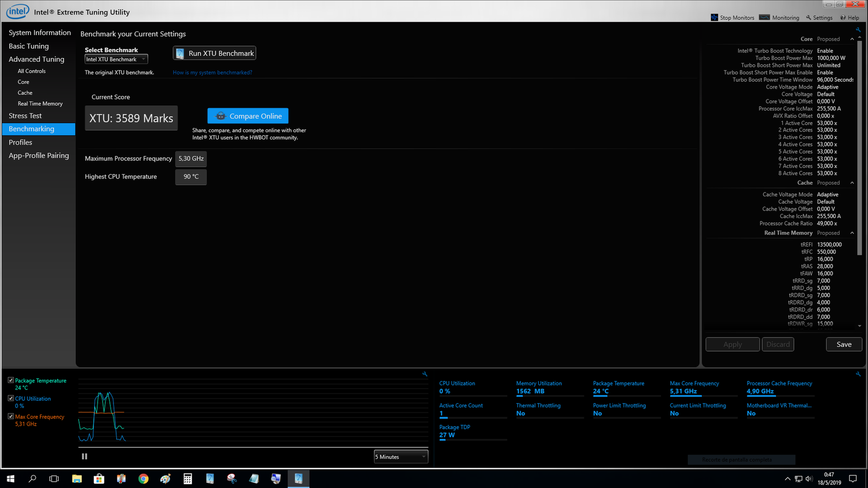The width and height of the screenshot is (868, 488).
Task: Open the Windows Start menu
Action: pos(10,479)
